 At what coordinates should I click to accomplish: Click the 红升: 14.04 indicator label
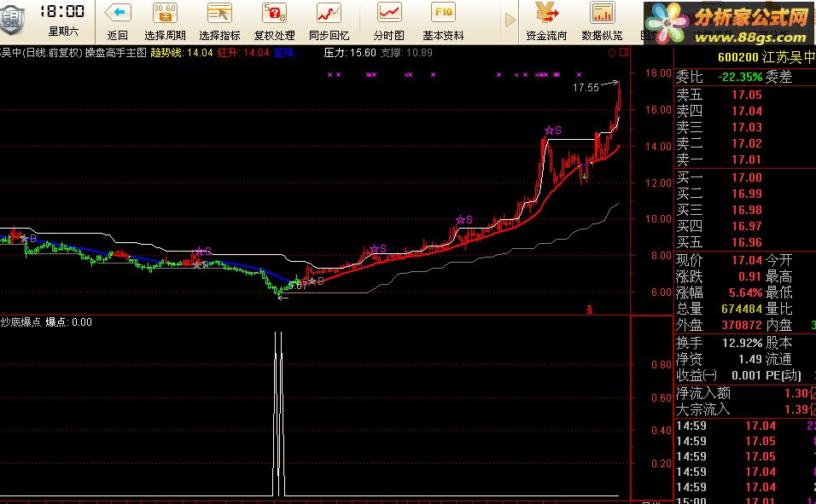(243, 53)
